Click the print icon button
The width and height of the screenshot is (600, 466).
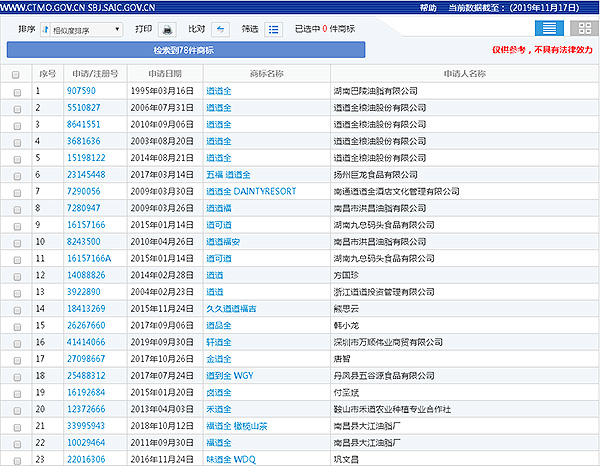pos(168,30)
